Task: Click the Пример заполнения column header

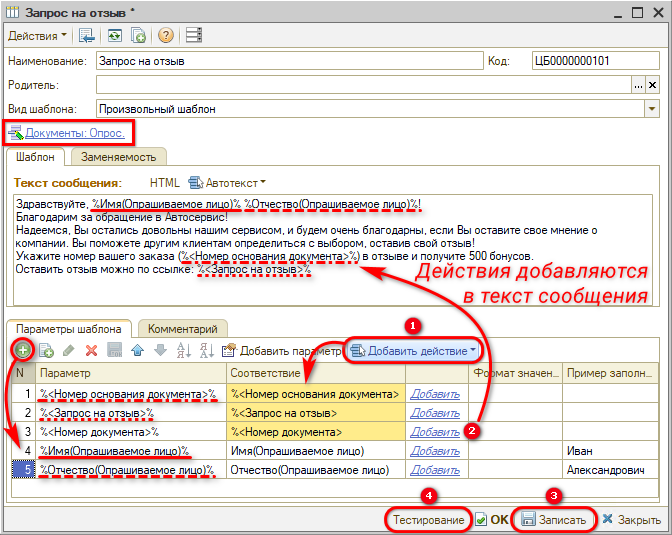Action: [611, 373]
